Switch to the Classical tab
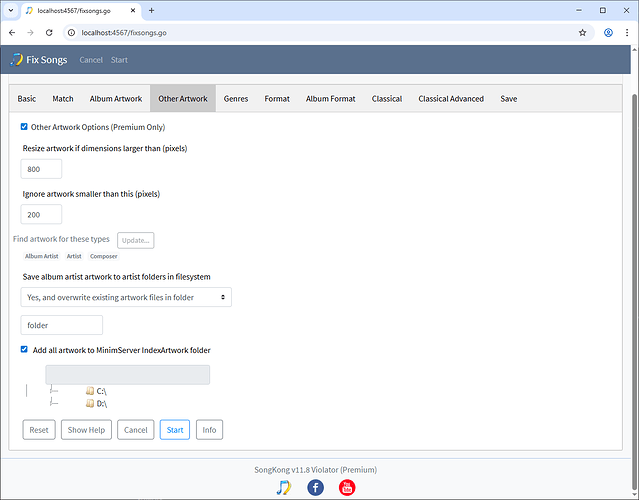Image resolution: width=639 pixels, height=500 pixels. pyautogui.click(x=387, y=99)
